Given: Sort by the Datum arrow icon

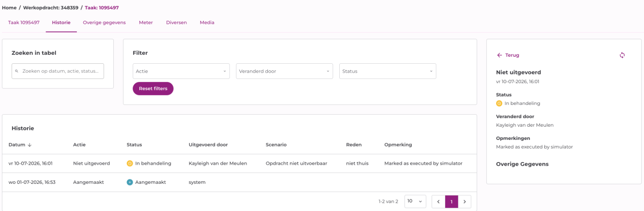Looking at the screenshot, I should pyautogui.click(x=30, y=145).
